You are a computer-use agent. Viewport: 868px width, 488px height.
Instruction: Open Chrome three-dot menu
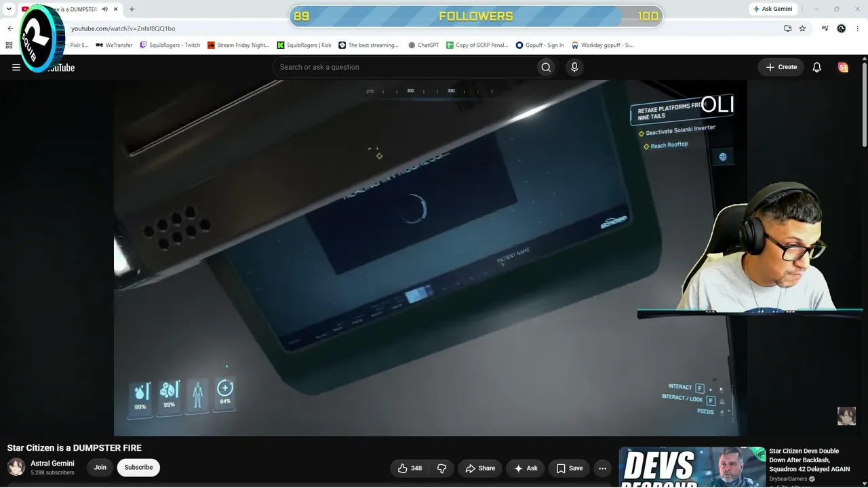[858, 28]
